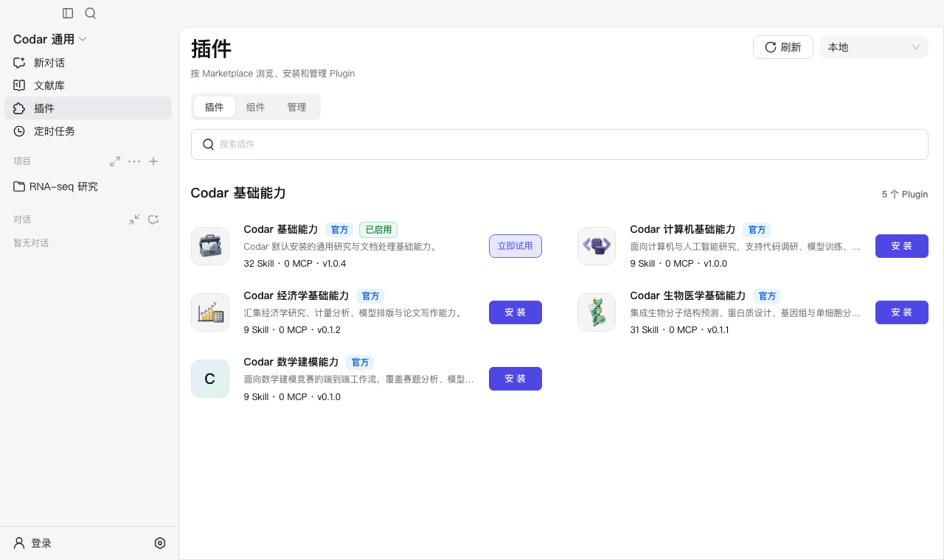Viewport: 944px width, 560px height.
Task: Expand the Codar 通用 workspace dropdown
Action: click(x=50, y=39)
